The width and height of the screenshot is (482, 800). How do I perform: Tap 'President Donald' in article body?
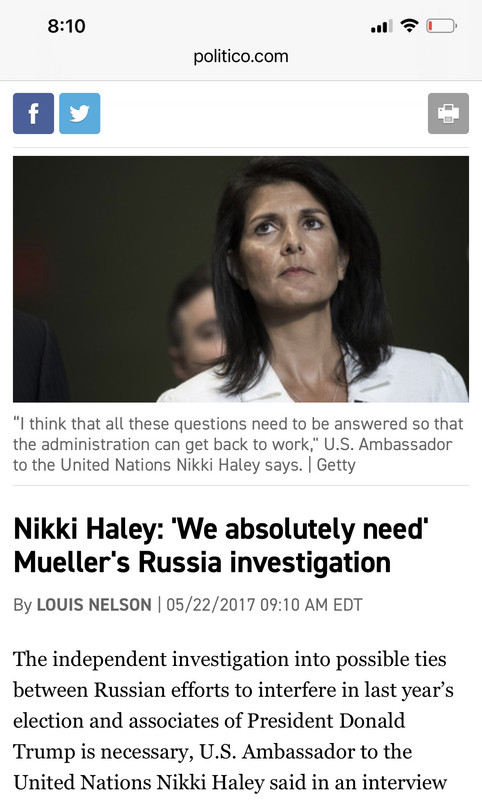tap(326, 720)
